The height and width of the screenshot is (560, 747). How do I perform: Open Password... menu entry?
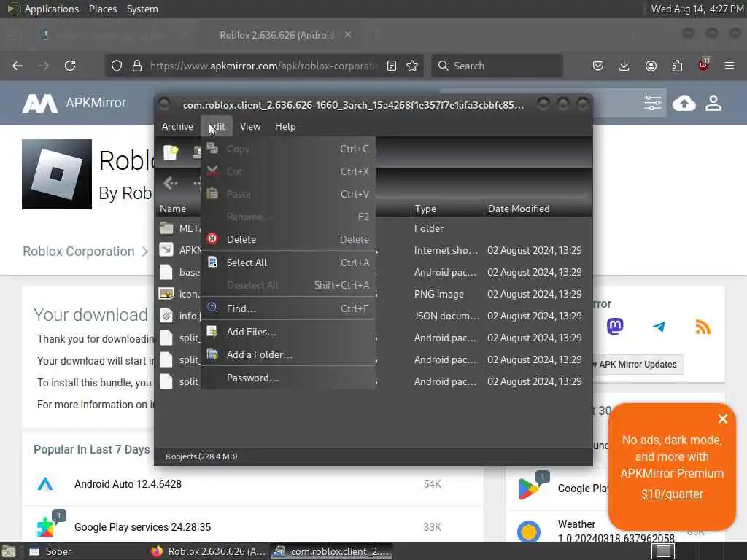click(x=288, y=378)
